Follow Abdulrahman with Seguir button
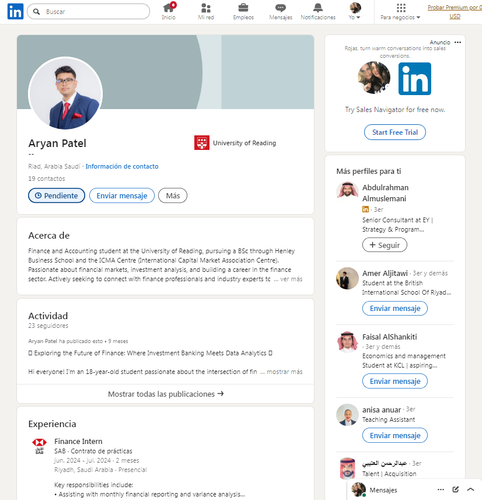This screenshot has height=500, width=482. [385, 245]
